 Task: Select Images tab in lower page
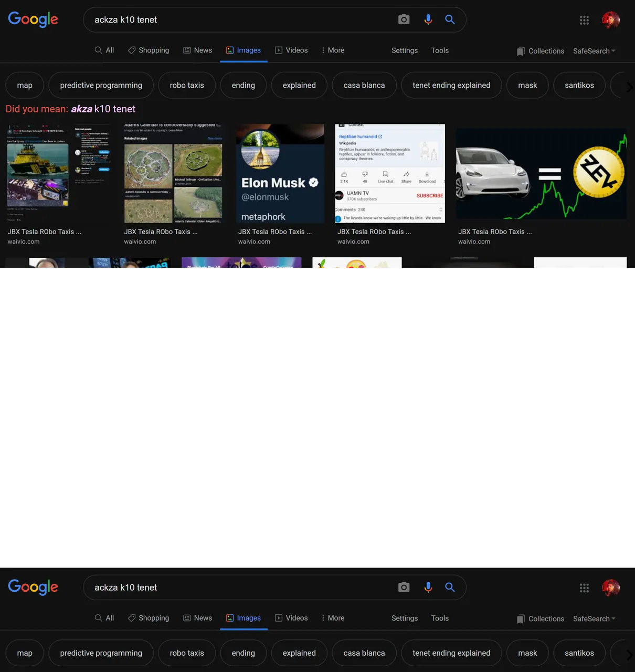tap(244, 618)
